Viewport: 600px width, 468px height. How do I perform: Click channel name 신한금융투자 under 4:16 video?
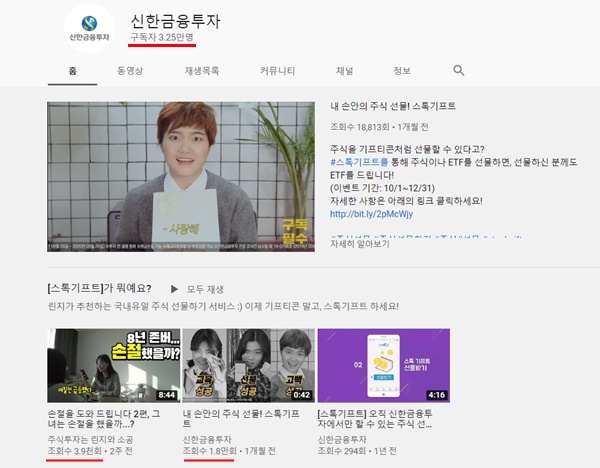tap(342, 440)
